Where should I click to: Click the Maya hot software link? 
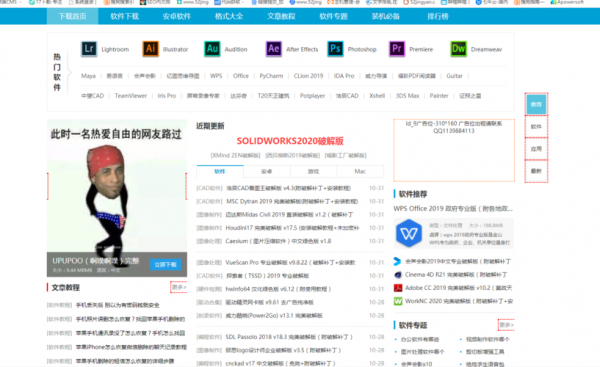[88, 76]
